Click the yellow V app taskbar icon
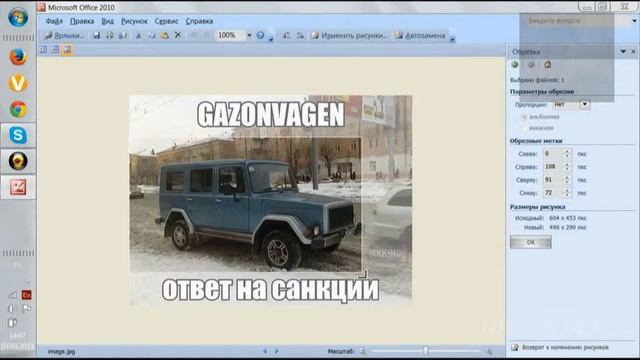This screenshot has width=640, height=360. point(18,83)
